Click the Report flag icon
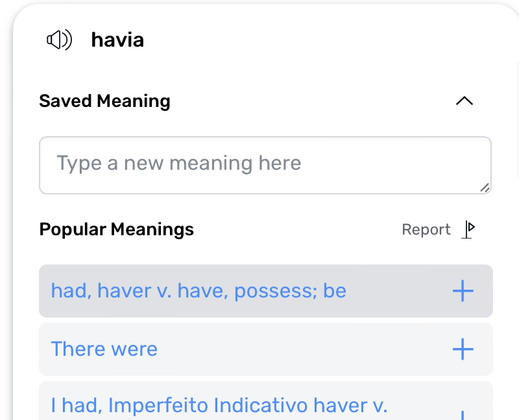 468,229
